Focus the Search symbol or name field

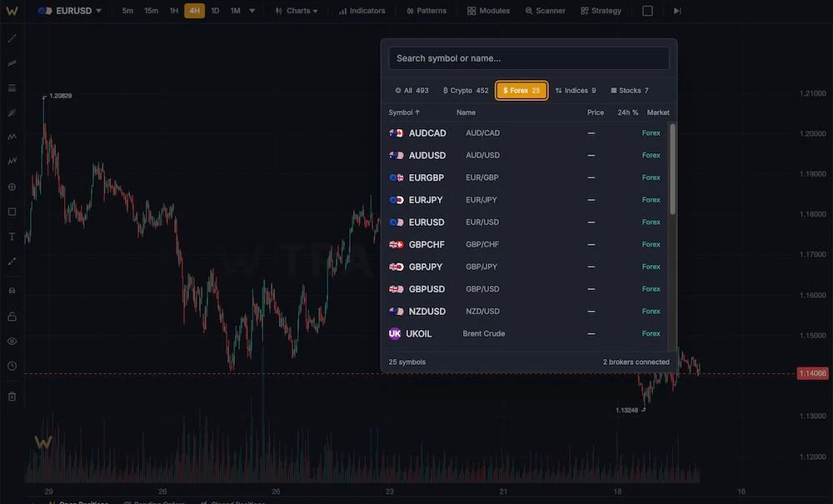529,58
